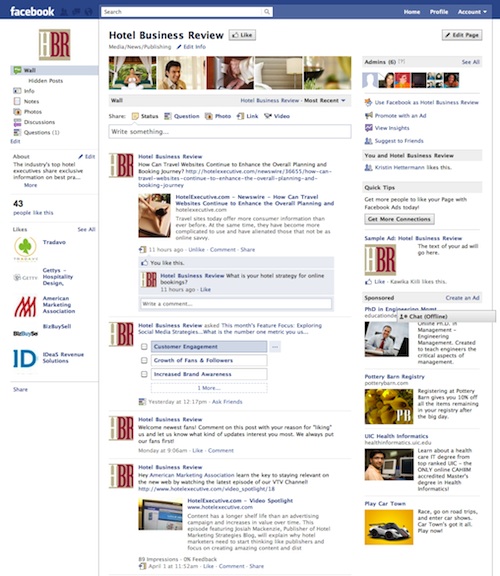Image resolution: width=500 pixels, height=576 pixels.
Task: Expand the About text with More
Action: [30, 185]
